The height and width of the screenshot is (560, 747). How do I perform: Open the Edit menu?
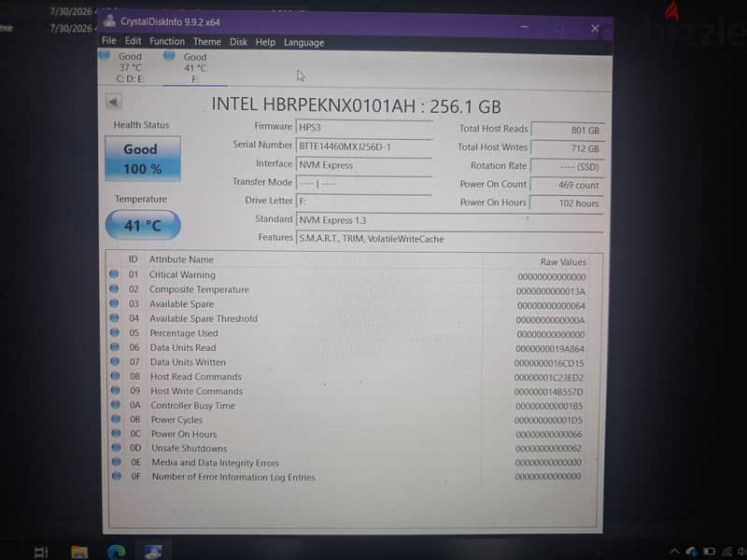coord(133,41)
